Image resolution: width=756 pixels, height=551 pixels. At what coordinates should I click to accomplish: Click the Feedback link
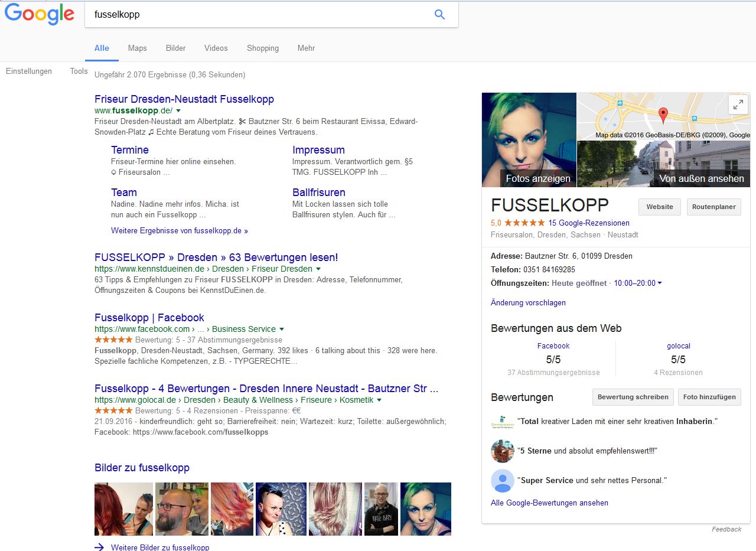coord(726,529)
